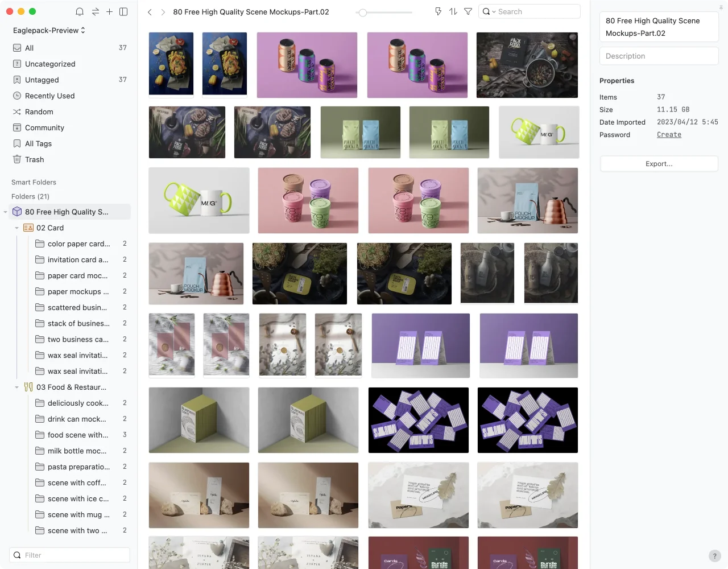Open the Untagged section
The width and height of the screenshot is (728, 569).
(x=69, y=80)
